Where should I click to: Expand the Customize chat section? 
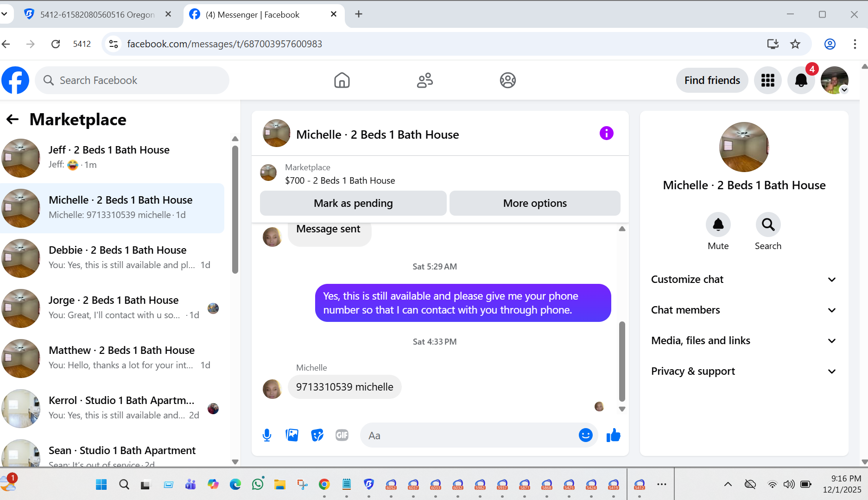(744, 279)
